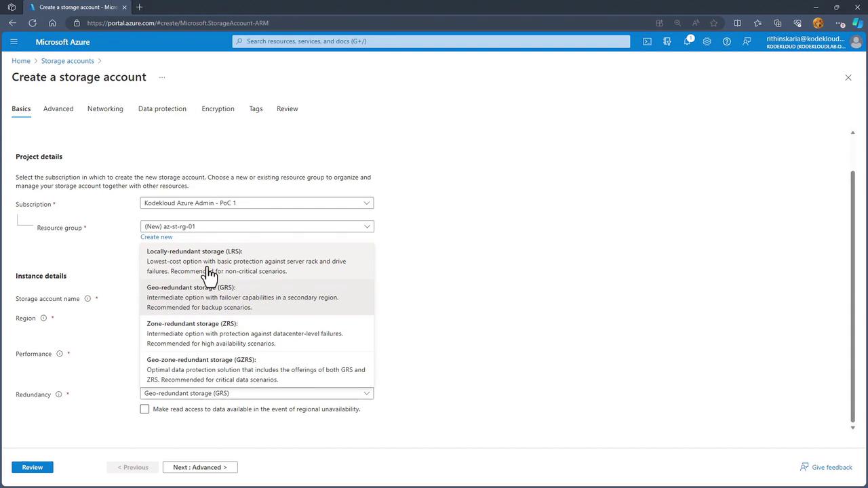868x488 pixels.
Task: Switch to the Networking tab
Action: (105, 108)
